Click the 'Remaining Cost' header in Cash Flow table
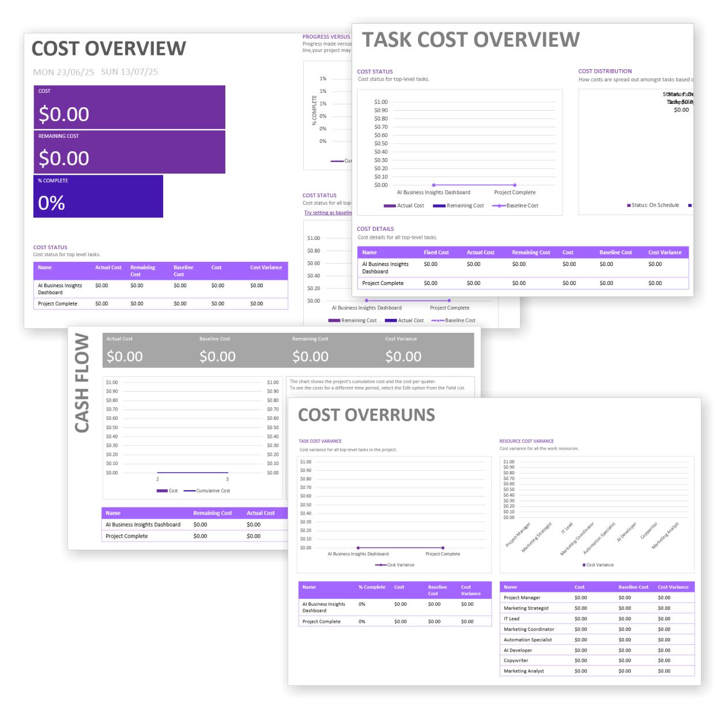Screen dimensions: 728x721 point(213,513)
